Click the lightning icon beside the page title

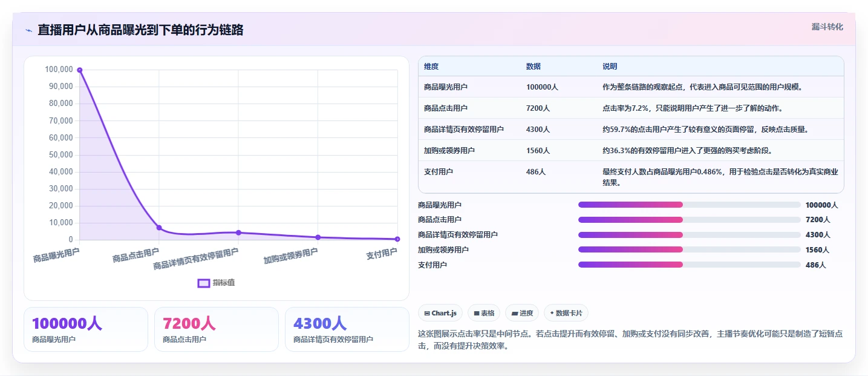coord(28,30)
